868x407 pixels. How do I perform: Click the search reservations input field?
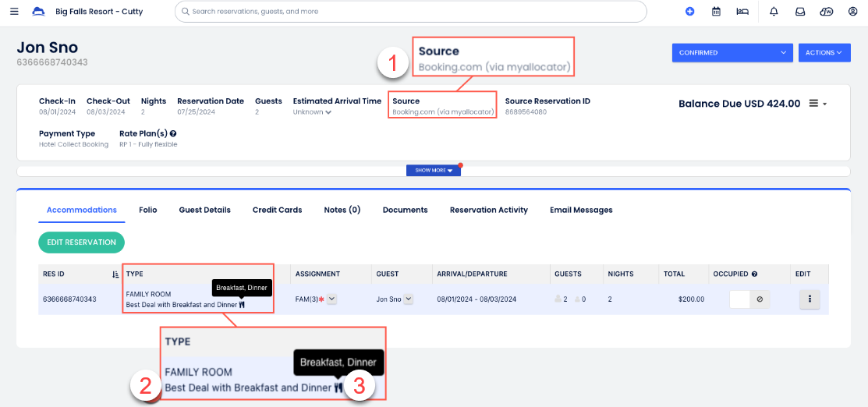(x=411, y=12)
